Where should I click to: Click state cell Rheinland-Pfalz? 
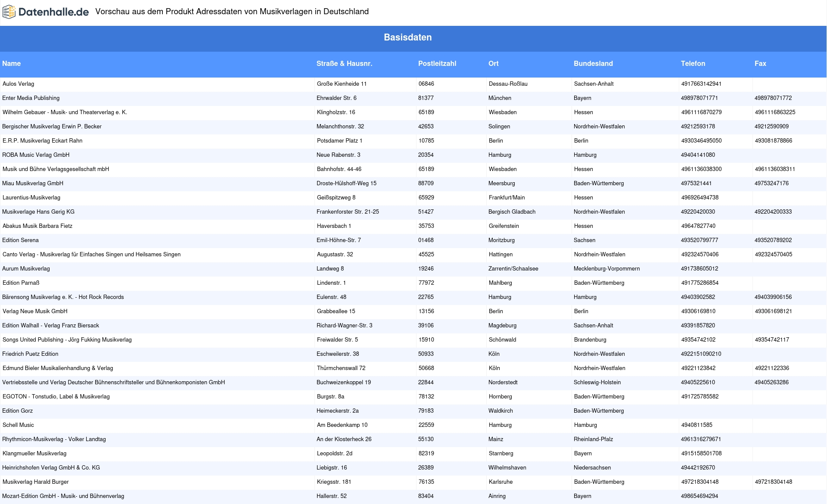593,439
